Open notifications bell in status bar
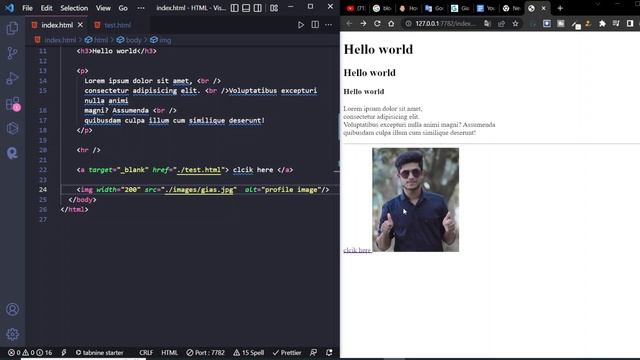Image resolution: width=640 pixels, height=360 pixels. click(329, 353)
